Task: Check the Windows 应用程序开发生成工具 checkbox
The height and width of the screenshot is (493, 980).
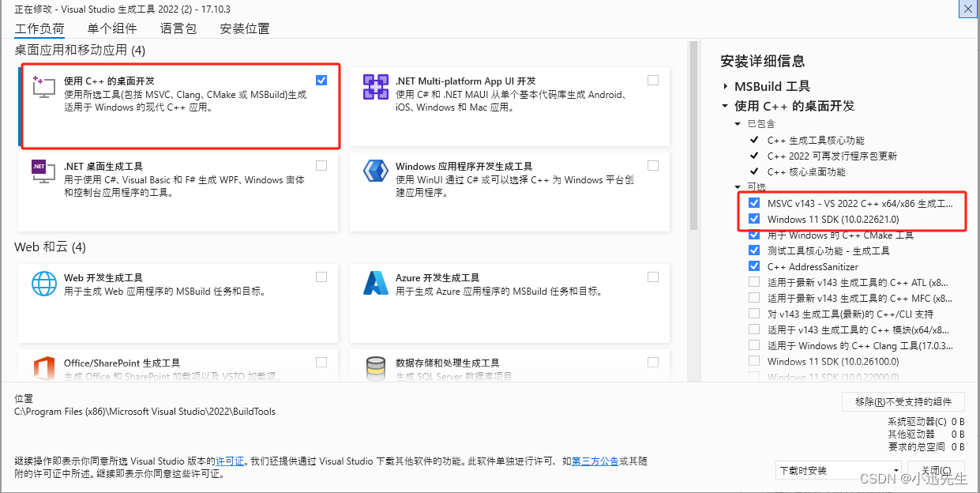Action: pyautogui.click(x=652, y=165)
